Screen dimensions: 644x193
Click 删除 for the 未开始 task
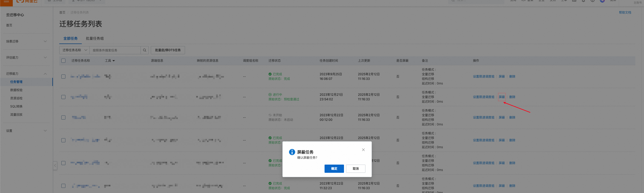(x=512, y=117)
